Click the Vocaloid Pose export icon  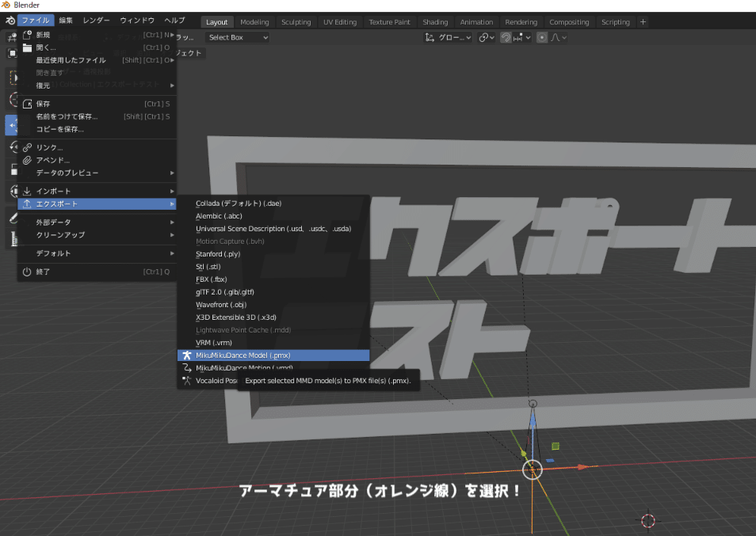186,381
